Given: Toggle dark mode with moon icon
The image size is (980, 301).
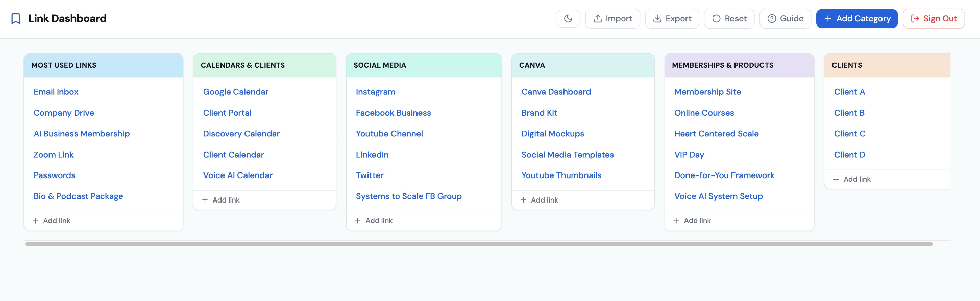Looking at the screenshot, I should [568, 19].
